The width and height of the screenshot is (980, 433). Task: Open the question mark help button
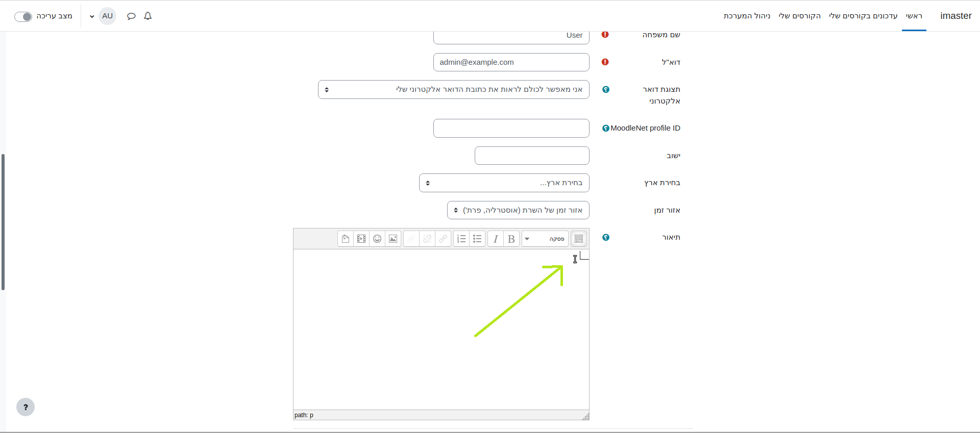click(26, 407)
